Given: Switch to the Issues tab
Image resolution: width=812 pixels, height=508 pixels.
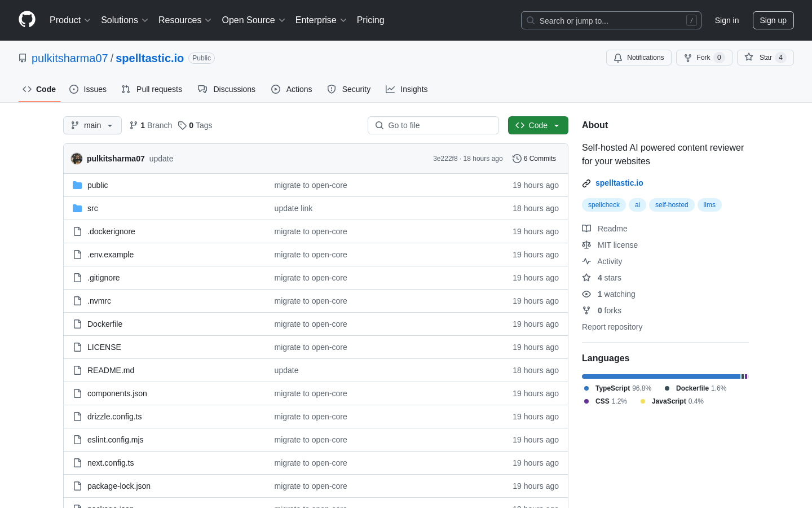Looking at the screenshot, I should tap(88, 89).
